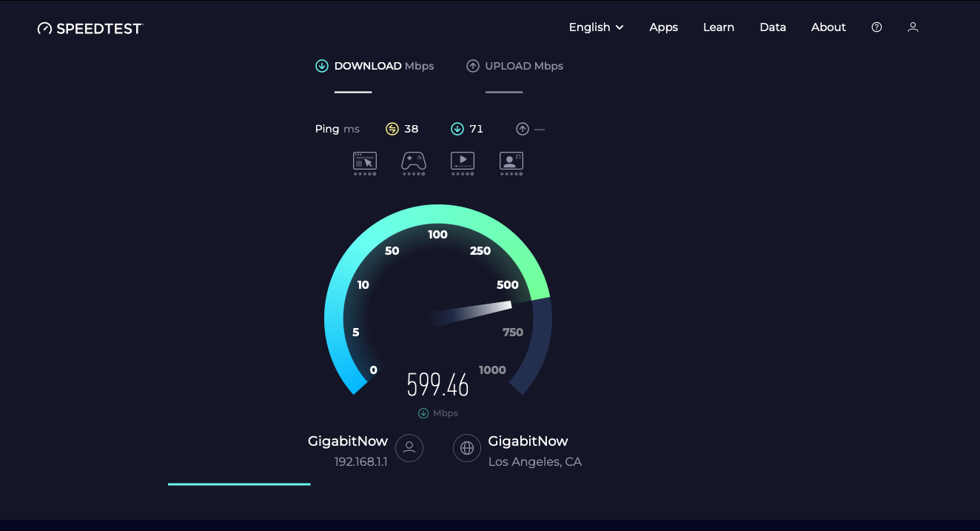Open the user account icon

[x=913, y=27]
